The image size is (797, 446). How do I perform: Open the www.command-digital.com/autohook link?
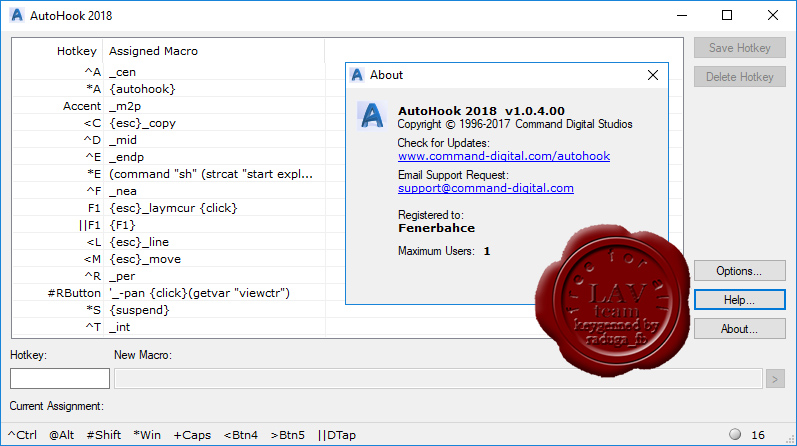504,156
